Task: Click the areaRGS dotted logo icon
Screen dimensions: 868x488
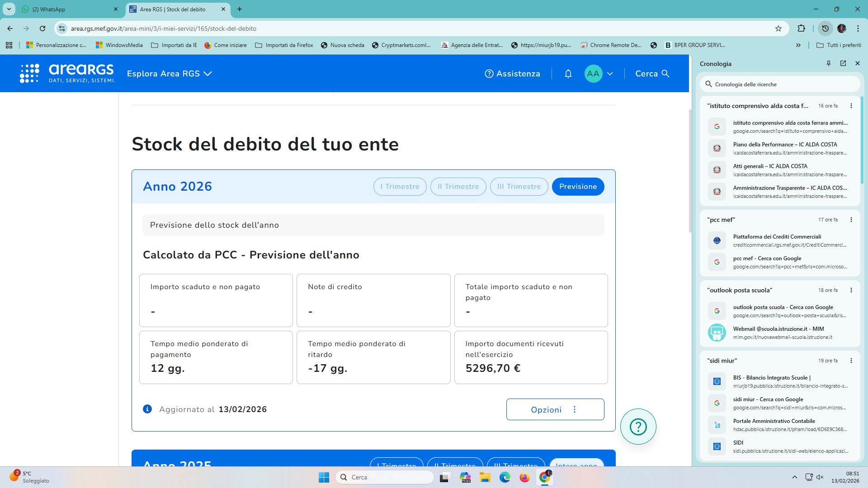Action: 29,73
